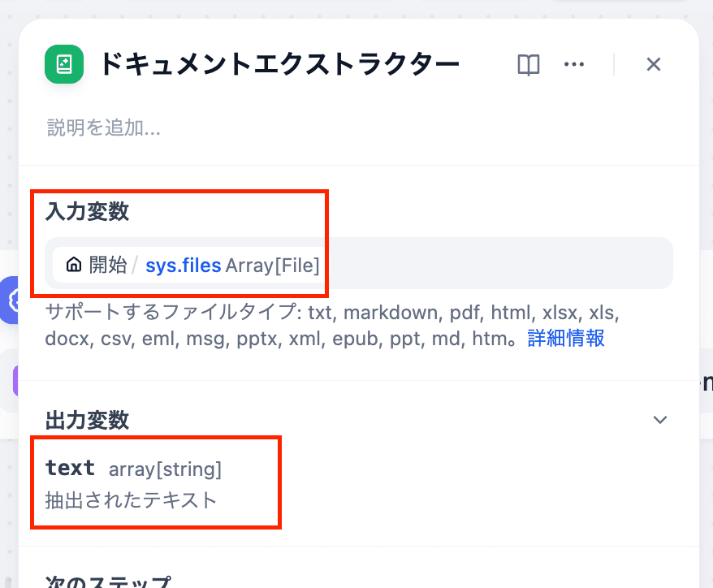
Task: Open the three-dot more options menu
Action: click(x=574, y=65)
